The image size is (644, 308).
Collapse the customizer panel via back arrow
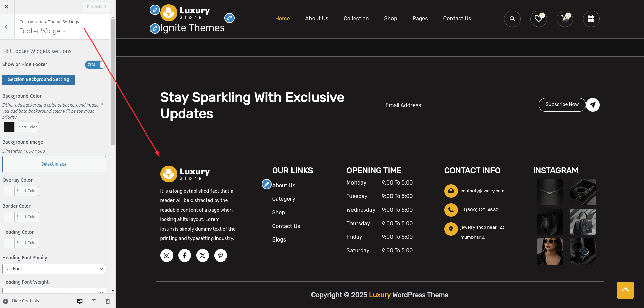[6, 26]
